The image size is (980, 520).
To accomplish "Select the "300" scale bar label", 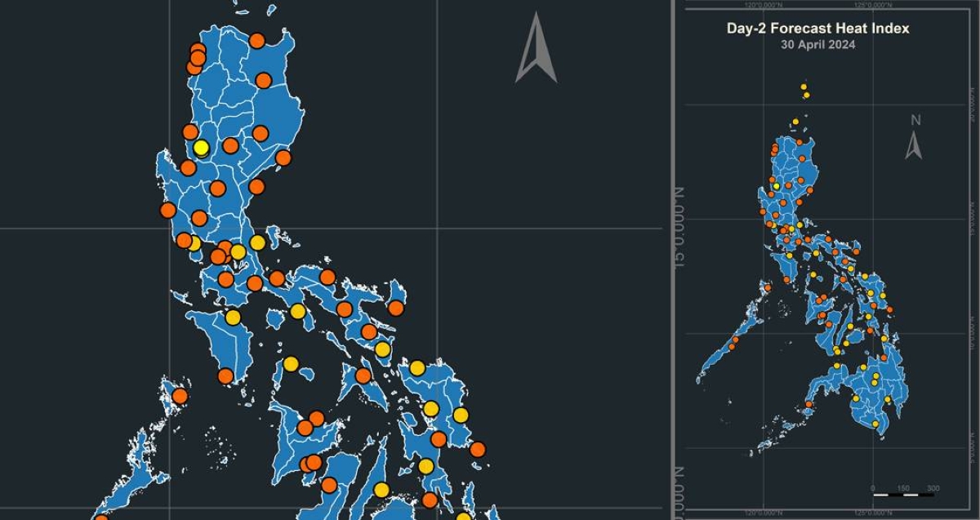I will 933,488.
